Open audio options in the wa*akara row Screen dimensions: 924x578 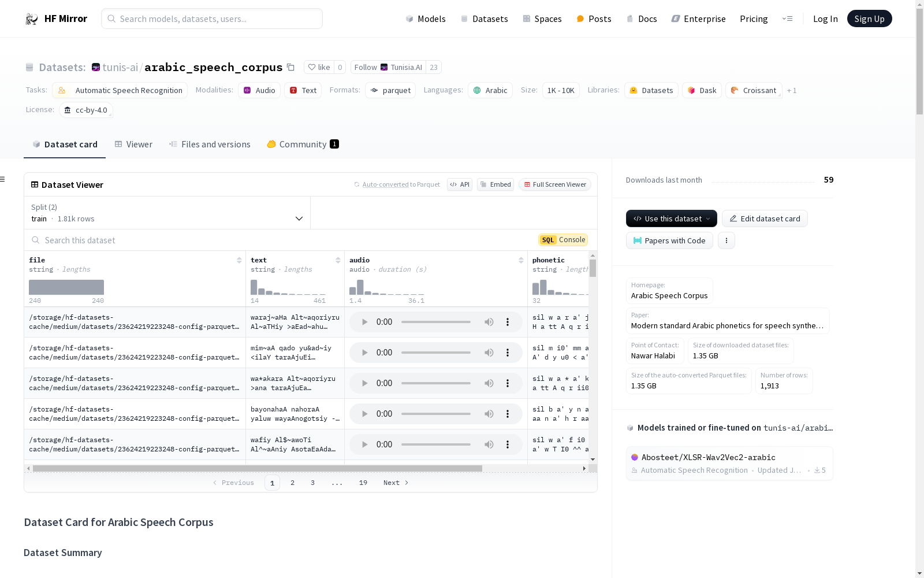tap(508, 383)
